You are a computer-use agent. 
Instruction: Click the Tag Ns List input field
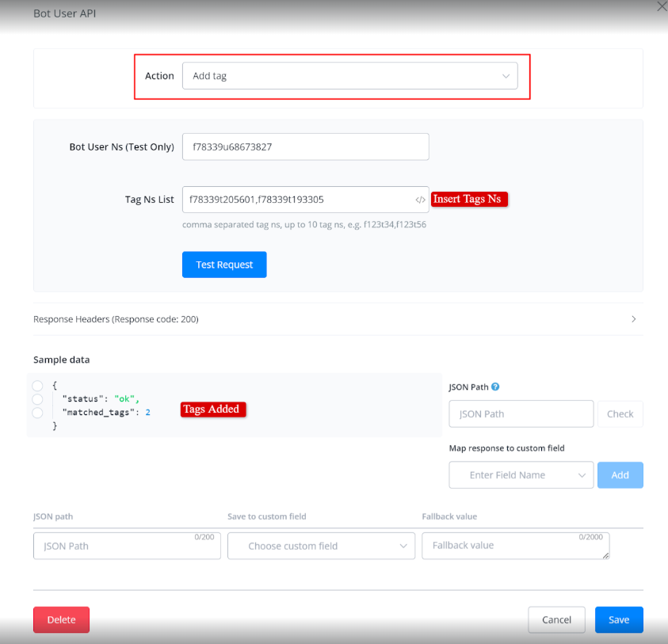pos(297,200)
